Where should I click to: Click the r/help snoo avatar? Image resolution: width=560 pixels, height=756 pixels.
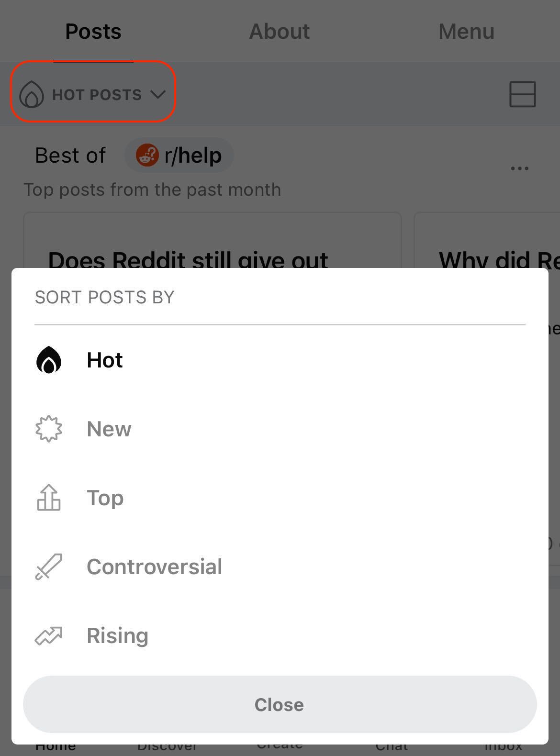pyautogui.click(x=147, y=155)
